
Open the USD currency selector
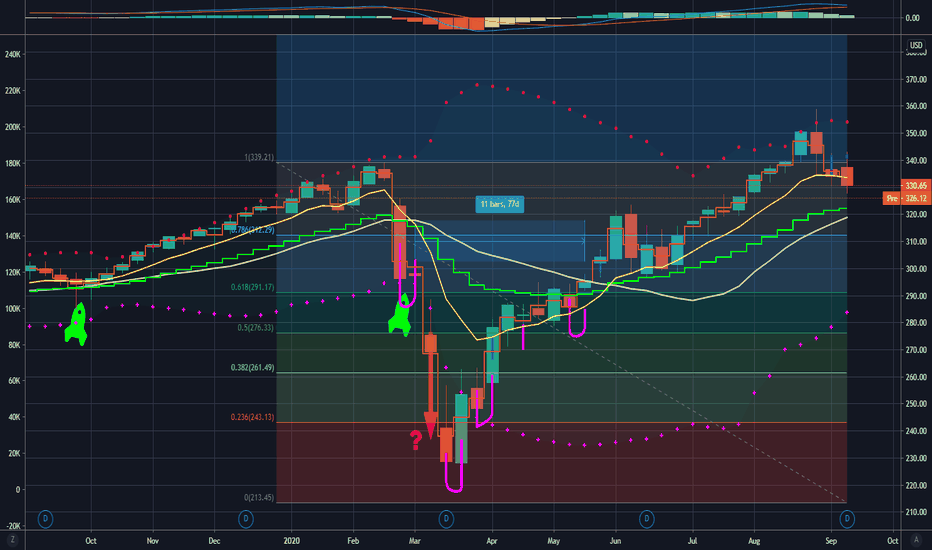(916, 45)
